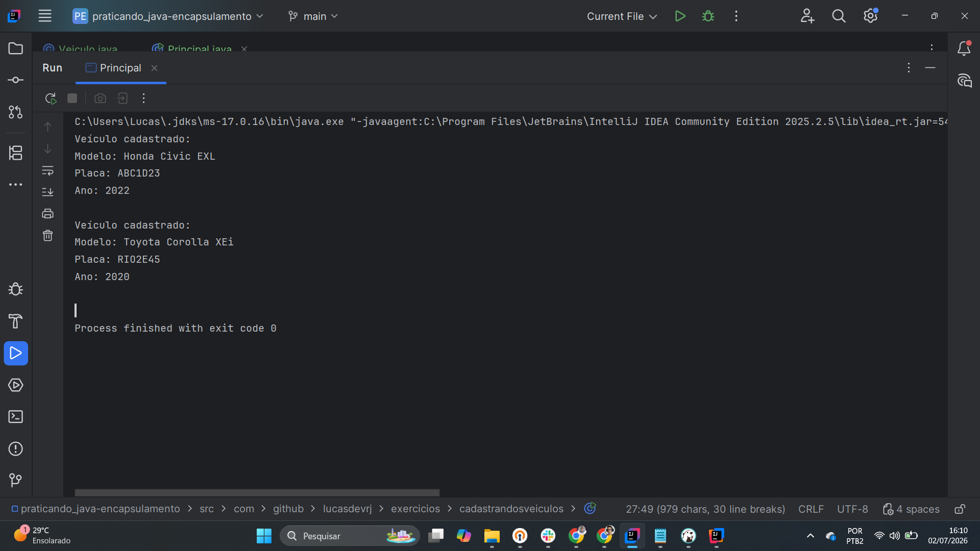Change the CRLF line separator
The width and height of the screenshot is (980, 551).
click(811, 509)
